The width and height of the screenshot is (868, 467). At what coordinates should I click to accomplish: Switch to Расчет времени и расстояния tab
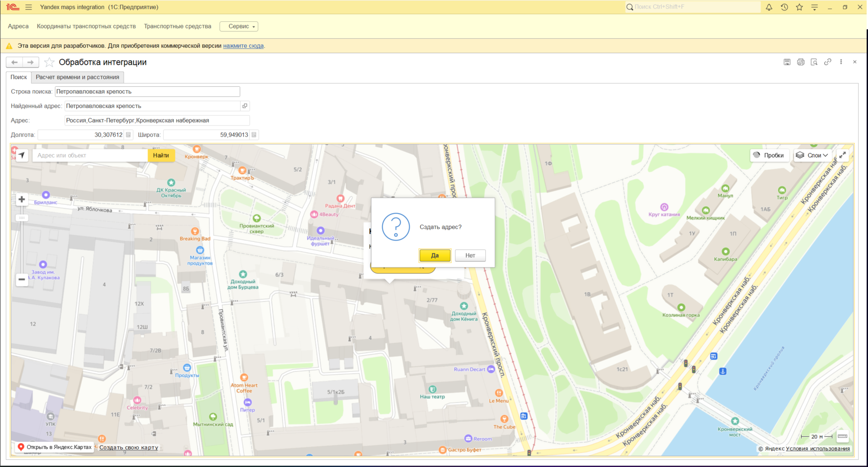pyautogui.click(x=78, y=77)
